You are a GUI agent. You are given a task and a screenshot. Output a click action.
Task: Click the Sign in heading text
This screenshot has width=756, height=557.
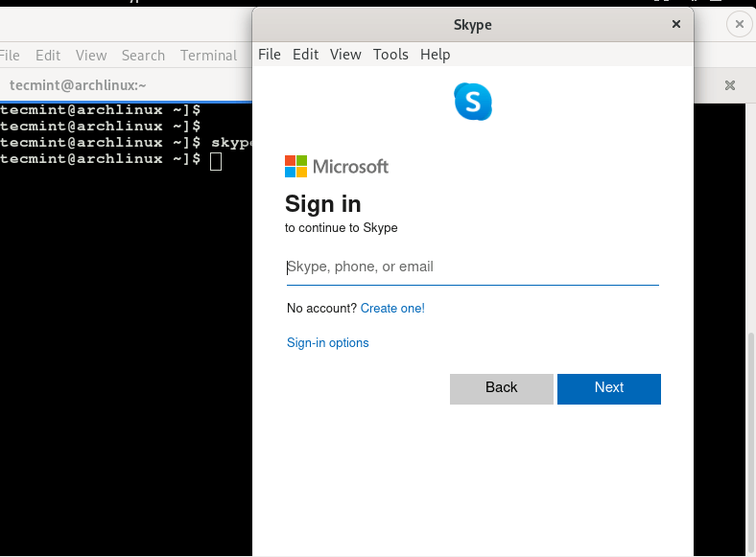click(x=323, y=204)
